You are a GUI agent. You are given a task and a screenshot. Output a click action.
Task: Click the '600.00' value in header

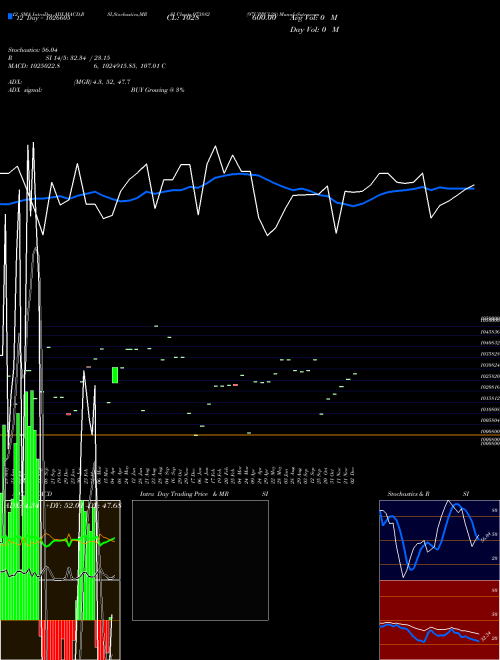[x=264, y=18]
